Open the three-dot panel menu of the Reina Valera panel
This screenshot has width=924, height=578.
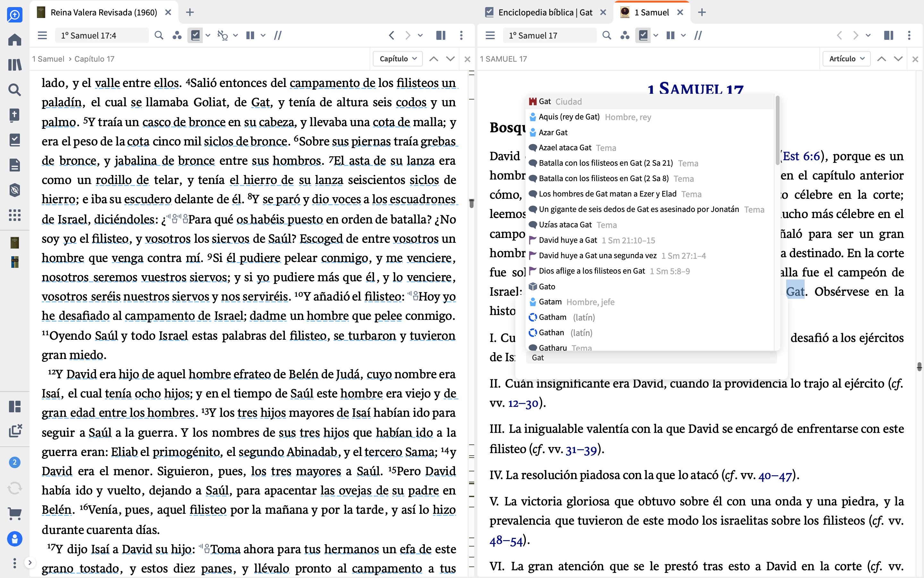pos(461,36)
